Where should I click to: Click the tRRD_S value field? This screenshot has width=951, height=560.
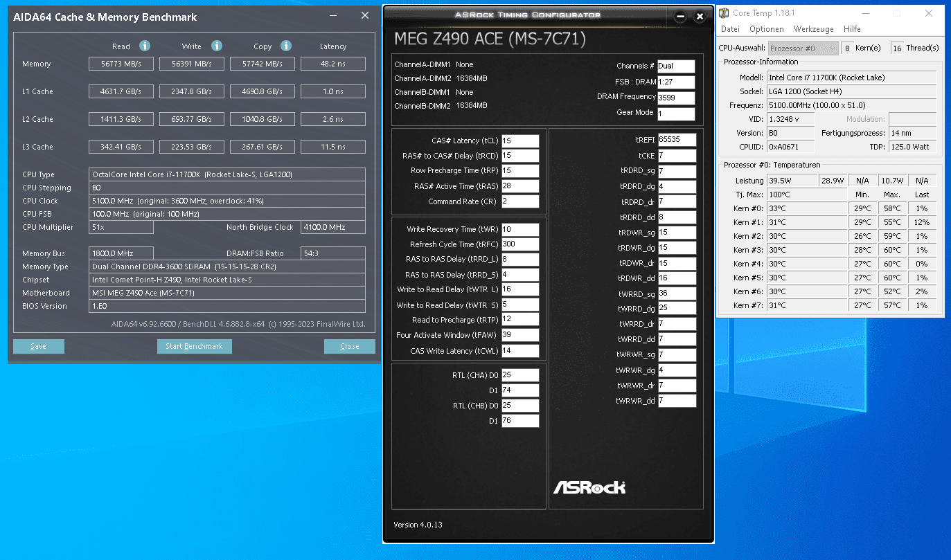[x=520, y=275]
